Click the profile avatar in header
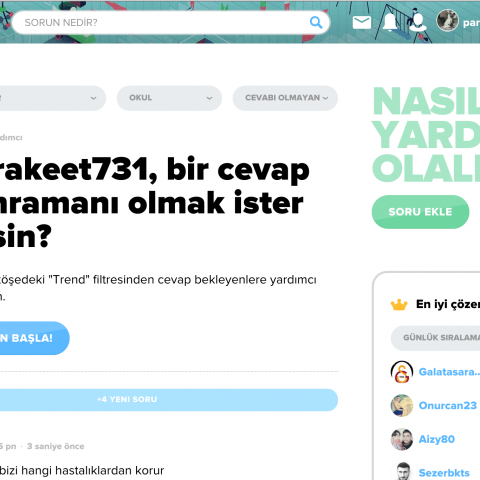Screen dimensions: 480x480 pos(447,21)
